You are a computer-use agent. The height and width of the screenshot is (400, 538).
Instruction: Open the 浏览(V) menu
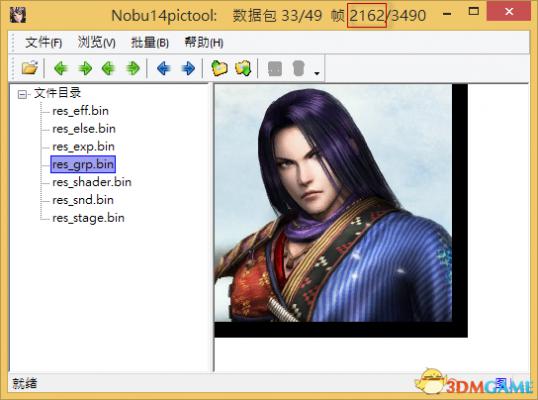(96, 43)
